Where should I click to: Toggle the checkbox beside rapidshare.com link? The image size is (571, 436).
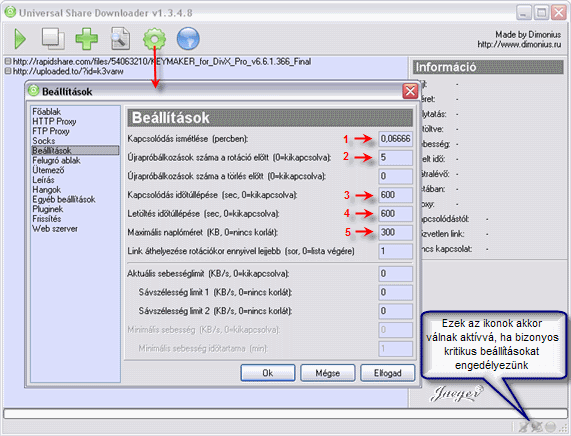point(8,62)
